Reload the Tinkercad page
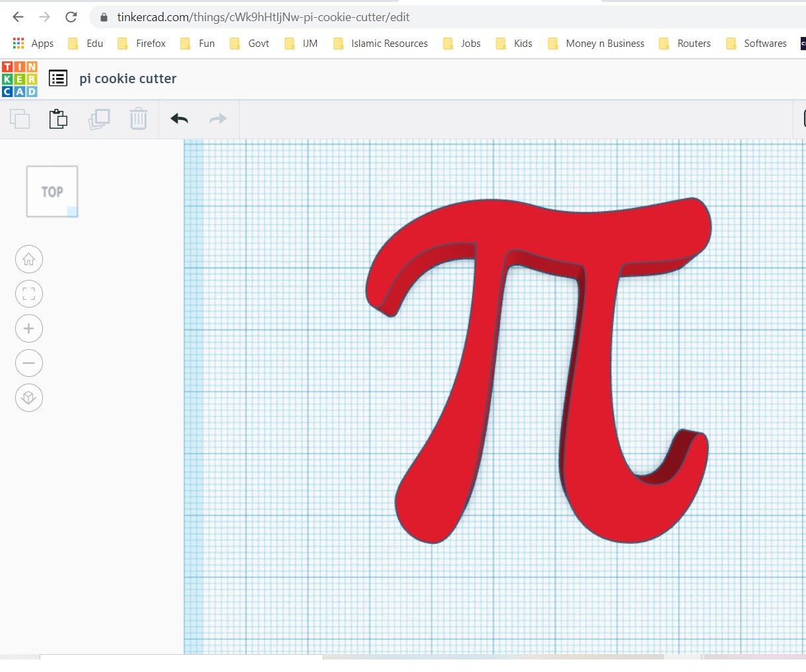806x672 pixels. (71, 17)
